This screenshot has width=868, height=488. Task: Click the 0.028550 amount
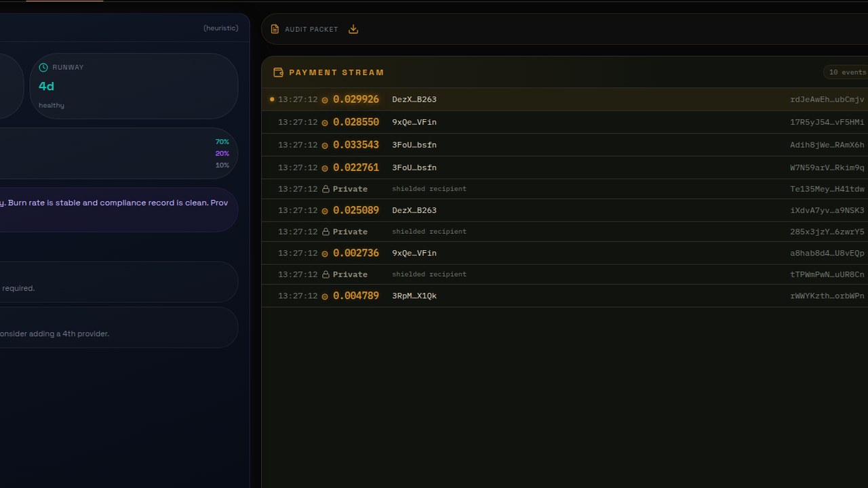point(356,122)
